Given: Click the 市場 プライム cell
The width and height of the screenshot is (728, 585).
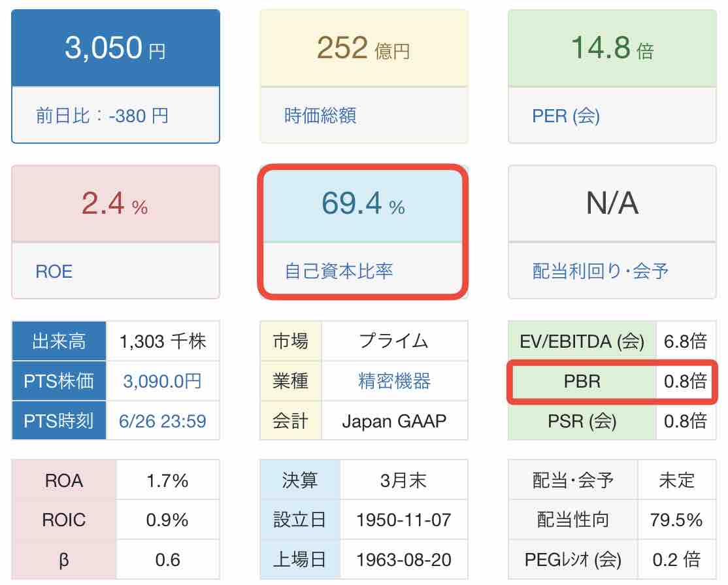Looking at the screenshot, I should click(394, 341).
